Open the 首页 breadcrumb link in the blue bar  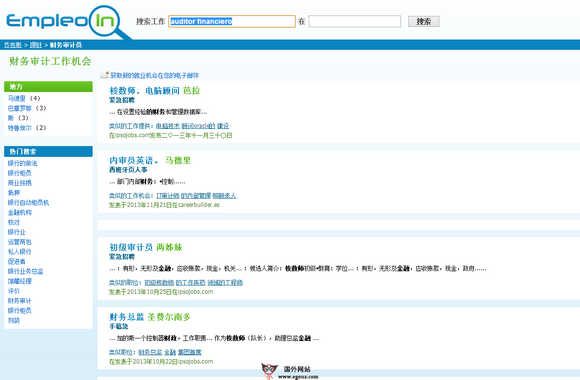click(13, 45)
